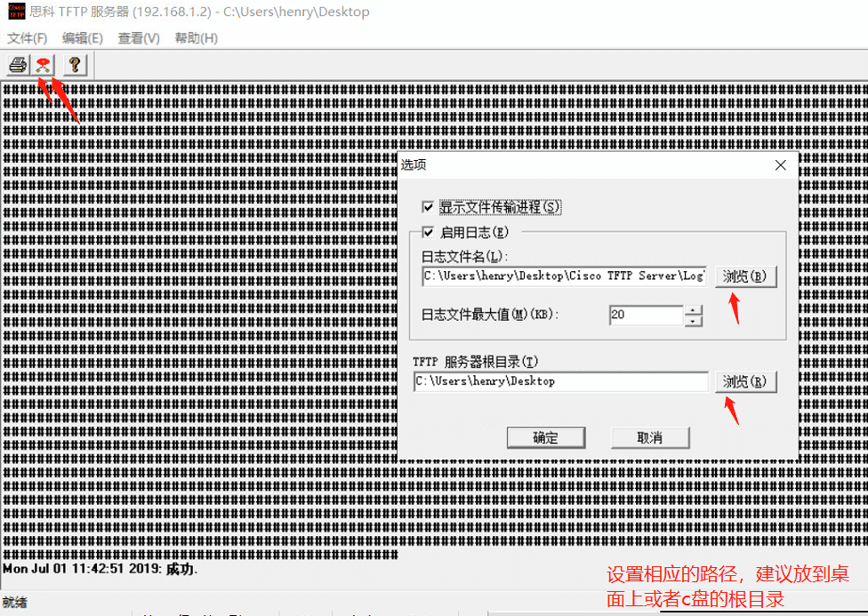The width and height of the screenshot is (868, 616).
Task: Click the question mark Help toolbar icon
Action: coord(75,65)
